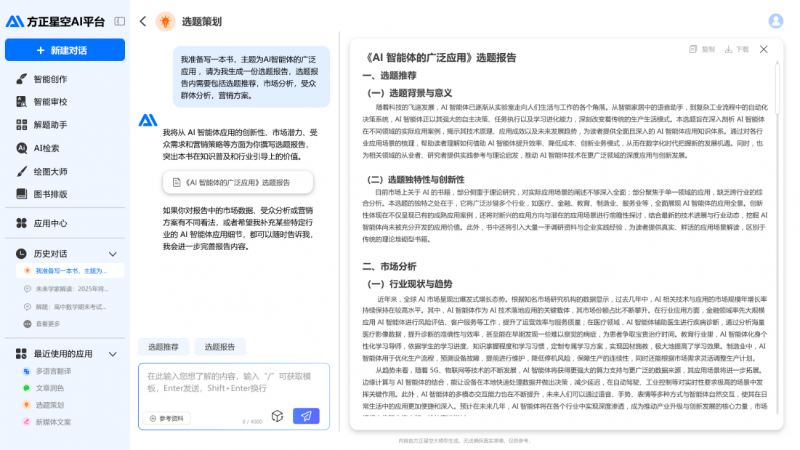Click the 选题推荐 suggestion chip
The width and height of the screenshot is (800, 450).
[164, 347]
